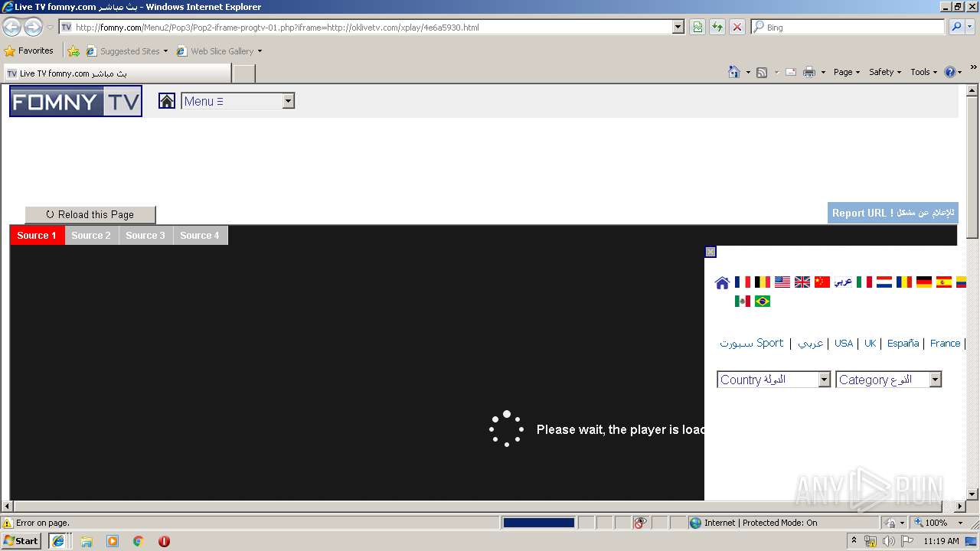This screenshot has width=980, height=551.
Task: Click the Bing search magnifier button
Action: [956, 27]
